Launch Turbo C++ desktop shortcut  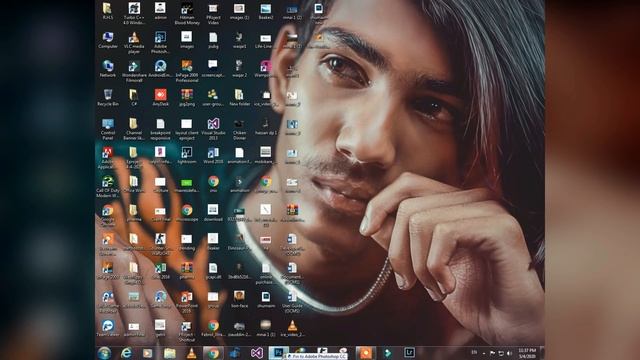click(134, 14)
